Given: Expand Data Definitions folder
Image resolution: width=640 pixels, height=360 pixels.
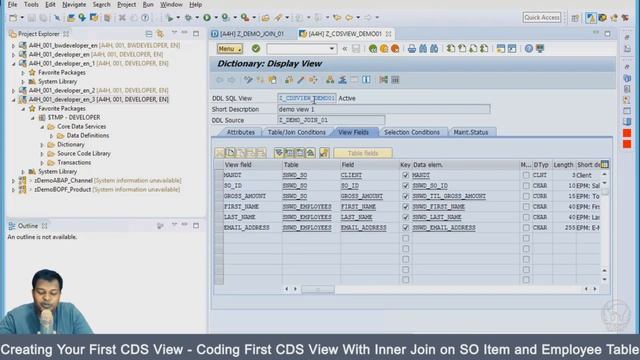Looking at the screenshot, I should [x=52, y=136].
